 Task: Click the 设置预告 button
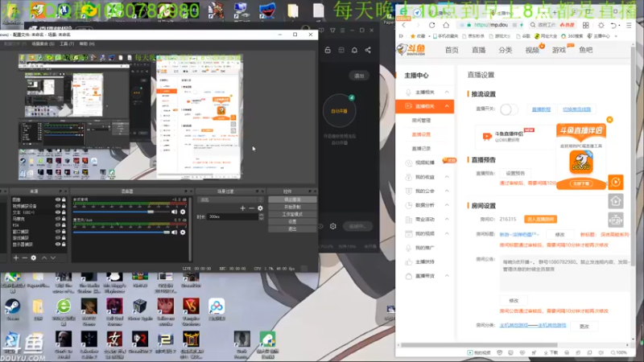[515, 173]
